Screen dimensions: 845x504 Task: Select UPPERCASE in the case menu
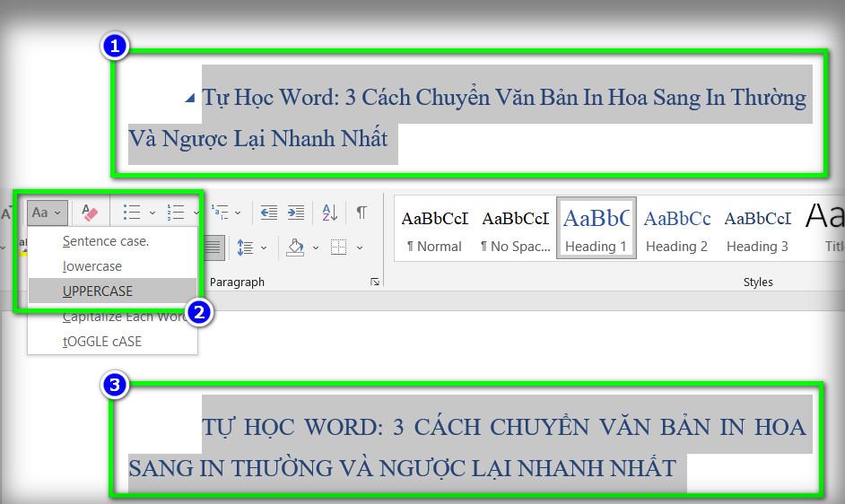[x=112, y=291]
